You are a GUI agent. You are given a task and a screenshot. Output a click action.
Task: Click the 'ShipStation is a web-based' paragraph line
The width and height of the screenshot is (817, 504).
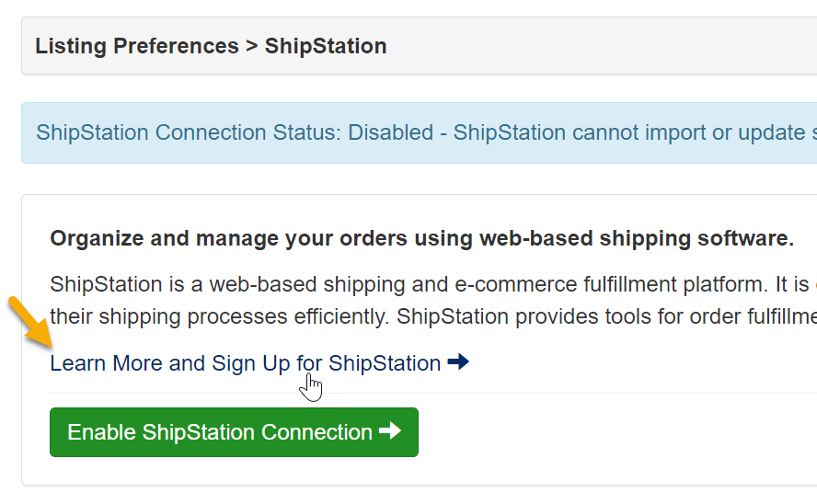click(368, 282)
